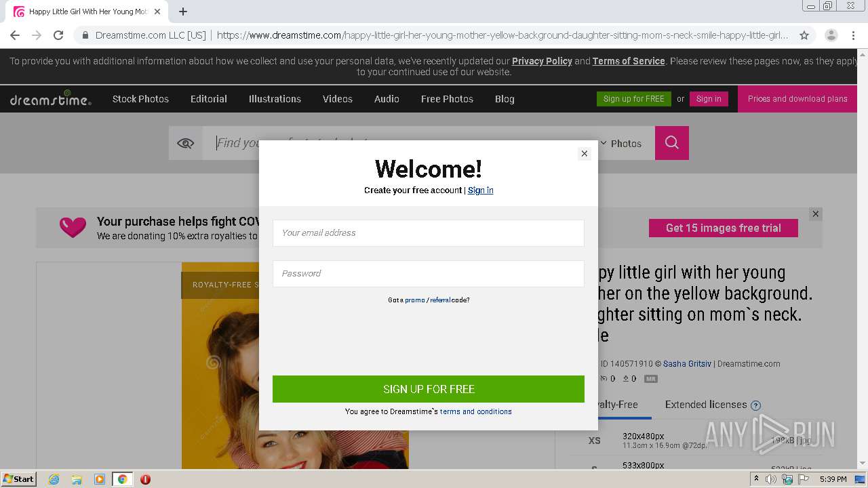Click the volume speaker tray icon
Viewport: 868px width, 488px height.
(771, 479)
